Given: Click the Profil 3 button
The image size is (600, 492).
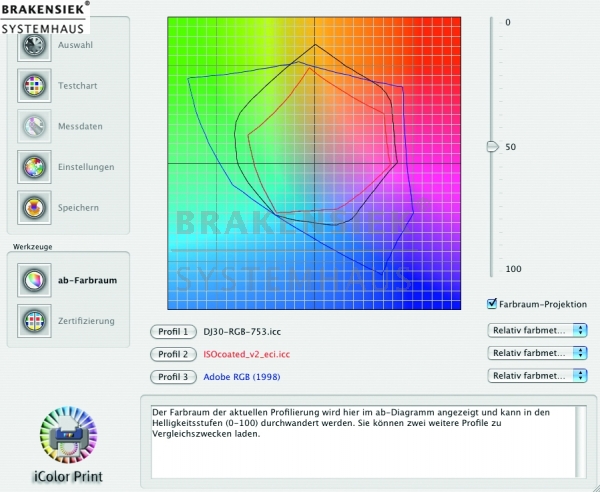Looking at the screenshot, I should point(173,377).
